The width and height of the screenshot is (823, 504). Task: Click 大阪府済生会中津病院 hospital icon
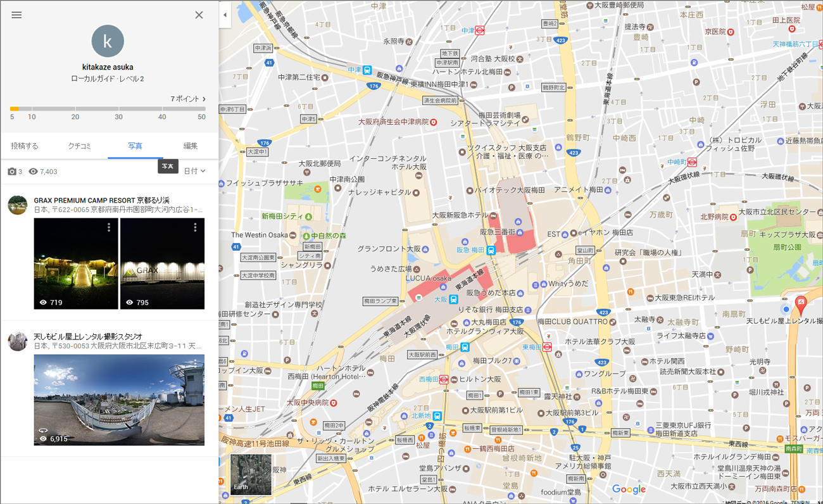pyautogui.click(x=434, y=122)
